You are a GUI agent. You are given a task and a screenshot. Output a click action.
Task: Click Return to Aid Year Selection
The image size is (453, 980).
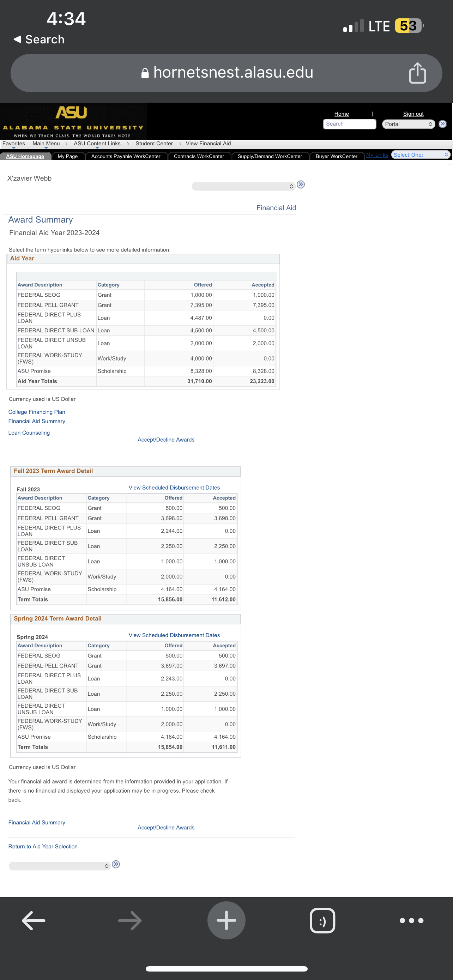(43, 846)
